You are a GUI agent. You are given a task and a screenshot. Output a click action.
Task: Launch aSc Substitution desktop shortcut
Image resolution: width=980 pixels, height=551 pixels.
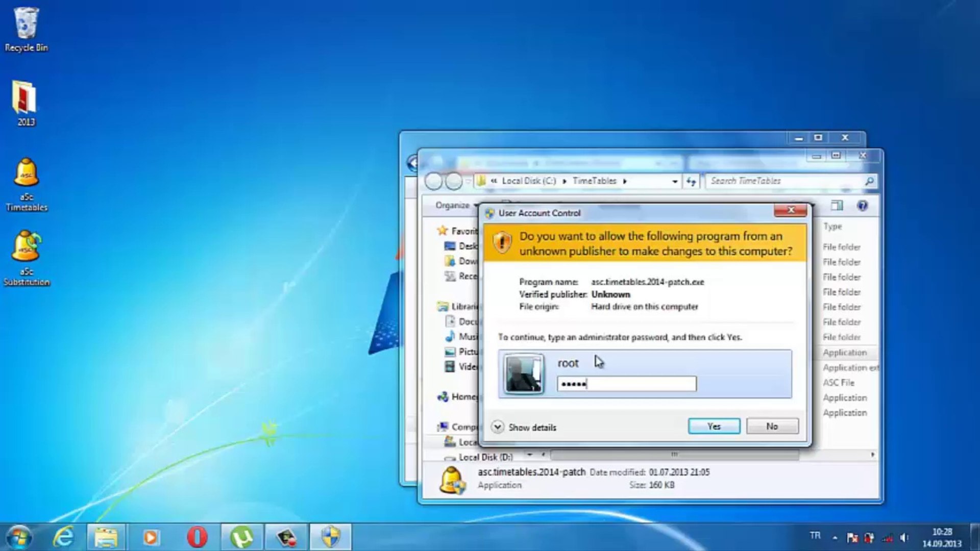tap(27, 258)
